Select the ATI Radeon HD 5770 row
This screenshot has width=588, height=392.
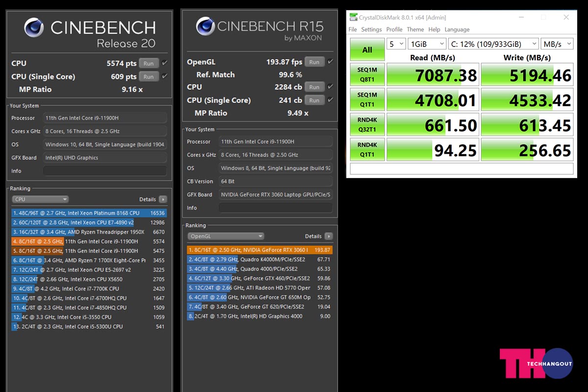coord(260,288)
